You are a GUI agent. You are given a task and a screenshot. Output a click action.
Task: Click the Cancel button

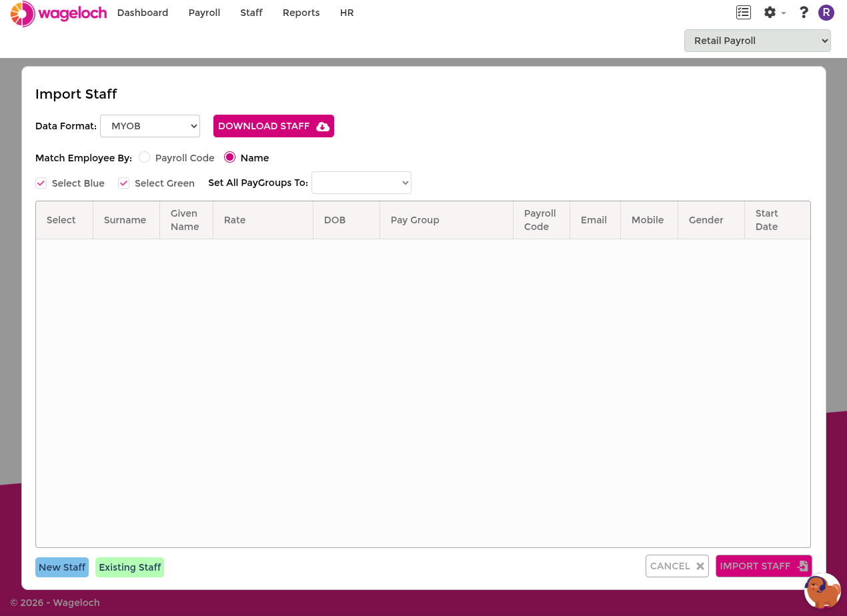click(x=677, y=566)
